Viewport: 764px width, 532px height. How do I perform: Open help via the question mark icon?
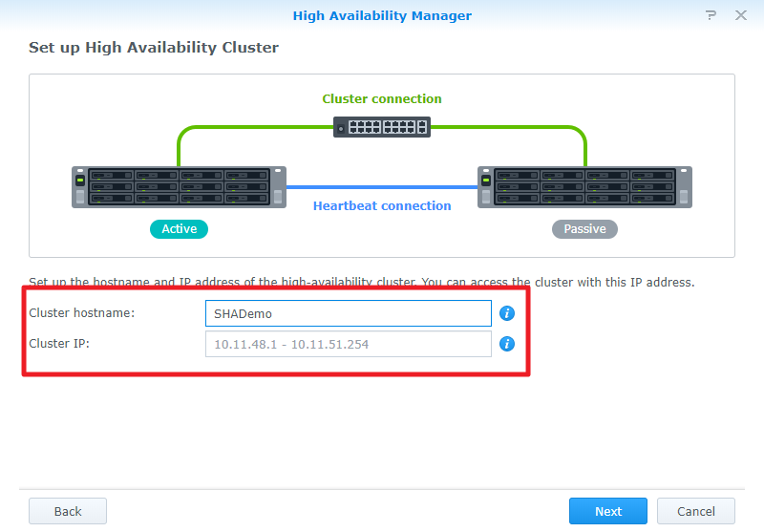pyautogui.click(x=711, y=15)
